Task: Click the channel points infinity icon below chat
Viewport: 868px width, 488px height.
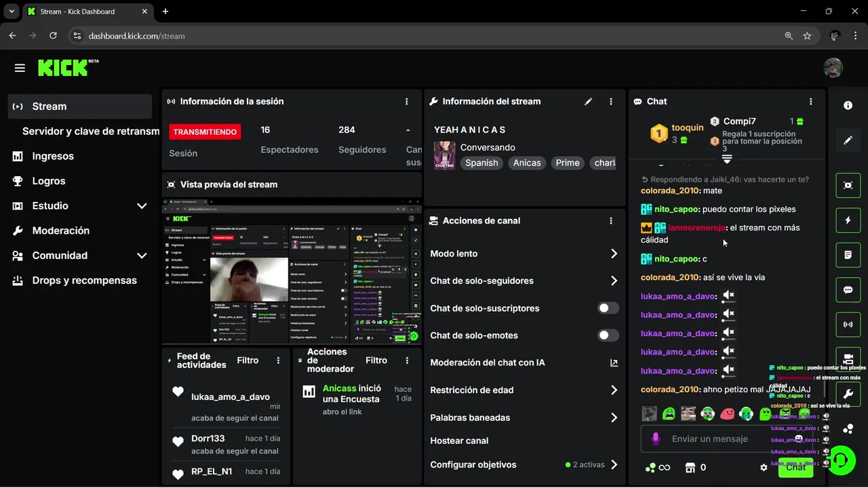Action: tap(658, 468)
